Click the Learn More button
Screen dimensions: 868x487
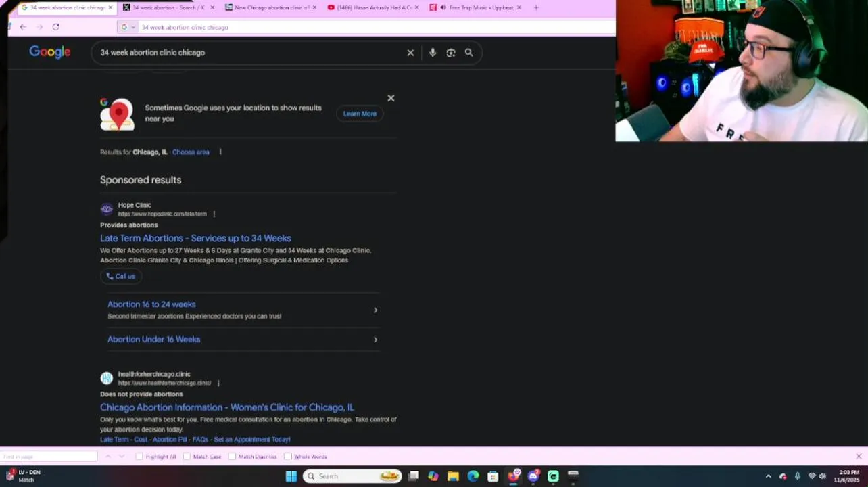pyautogui.click(x=360, y=114)
